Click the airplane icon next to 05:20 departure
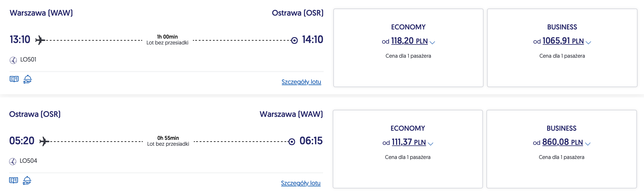The image size is (644, 194). tap(44, 141)
